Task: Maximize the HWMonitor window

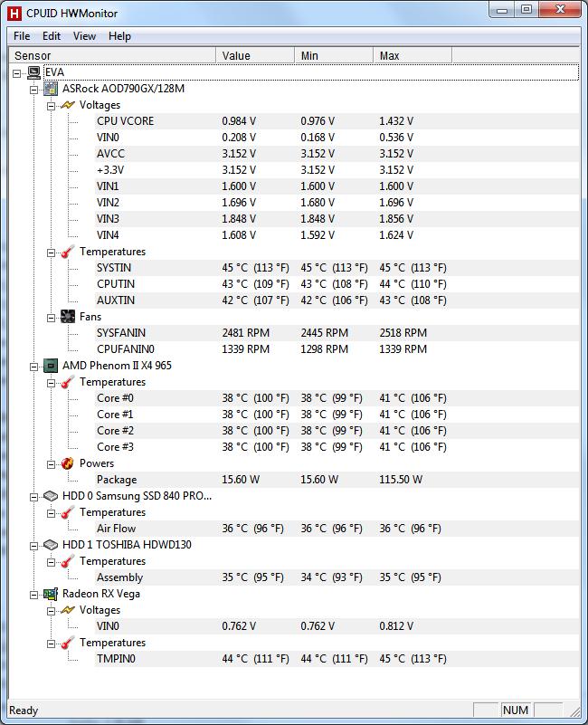Action: coord(526,9)
